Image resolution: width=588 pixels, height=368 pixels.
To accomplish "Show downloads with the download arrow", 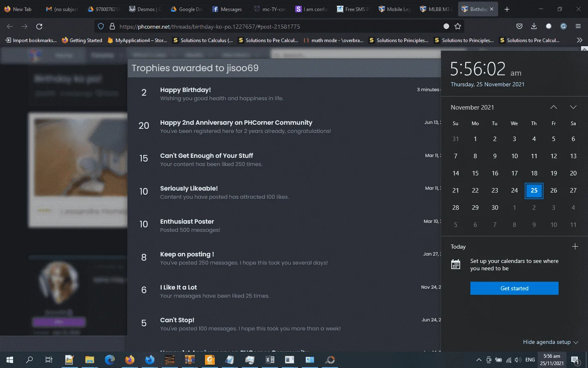I will pyautogui.click(x=534, y=26).
